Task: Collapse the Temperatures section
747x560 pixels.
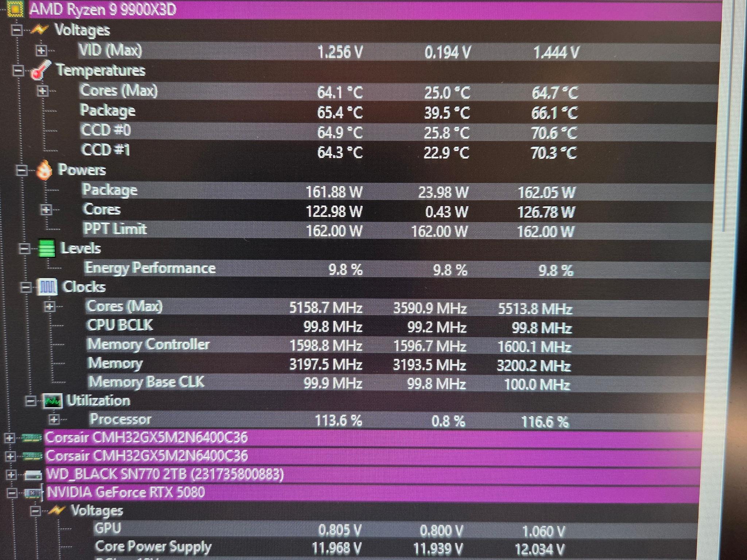Action: click(18, 70)
